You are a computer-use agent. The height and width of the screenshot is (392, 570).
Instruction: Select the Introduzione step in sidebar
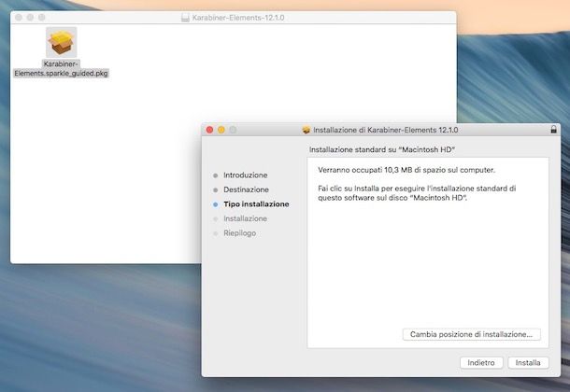coord(246,175)
